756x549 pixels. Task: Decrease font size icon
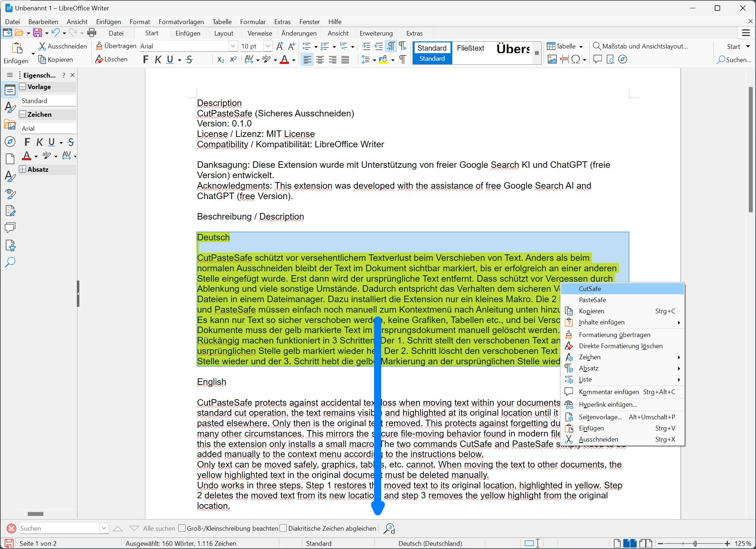tap(292, 46)
